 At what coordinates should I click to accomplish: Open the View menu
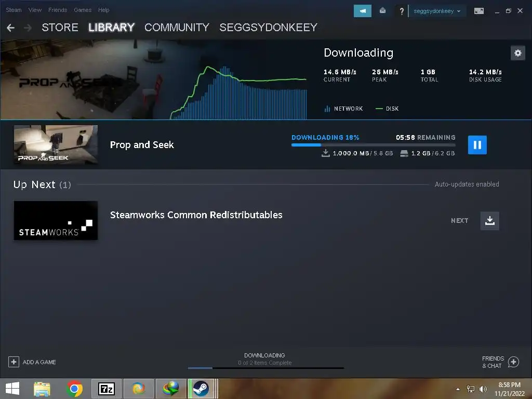point(35,10)
